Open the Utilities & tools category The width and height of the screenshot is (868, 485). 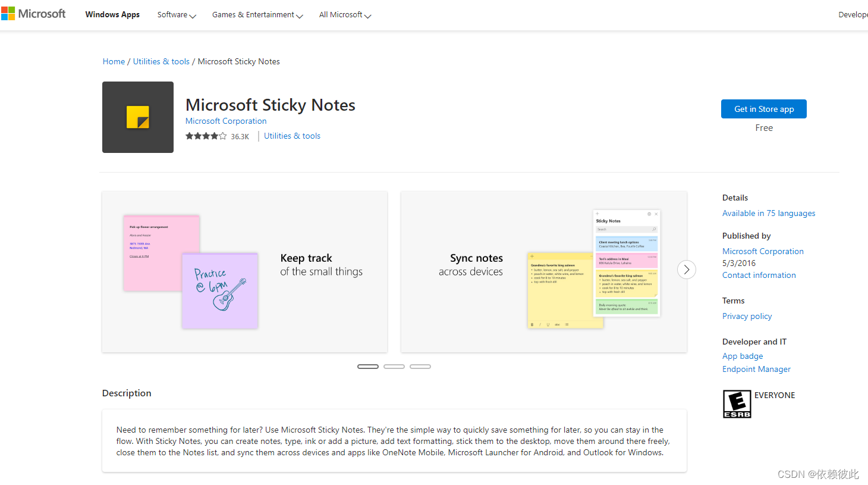(161, 61)
